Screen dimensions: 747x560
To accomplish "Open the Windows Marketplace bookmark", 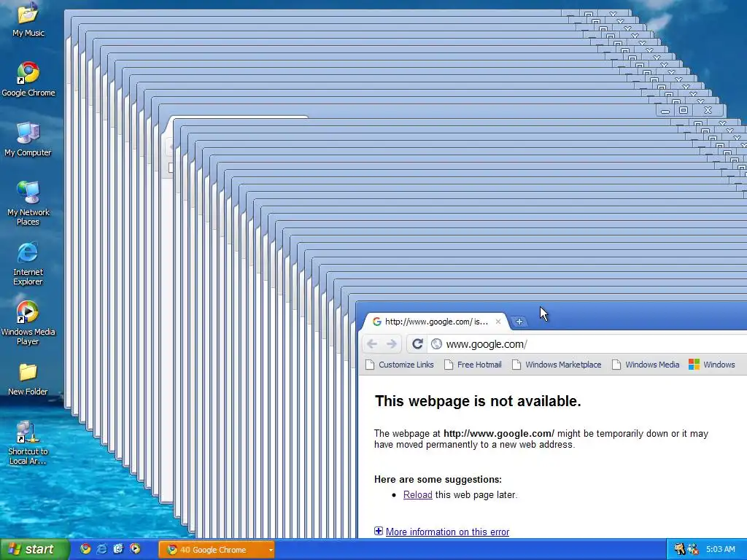I will (x=557, y=365).
